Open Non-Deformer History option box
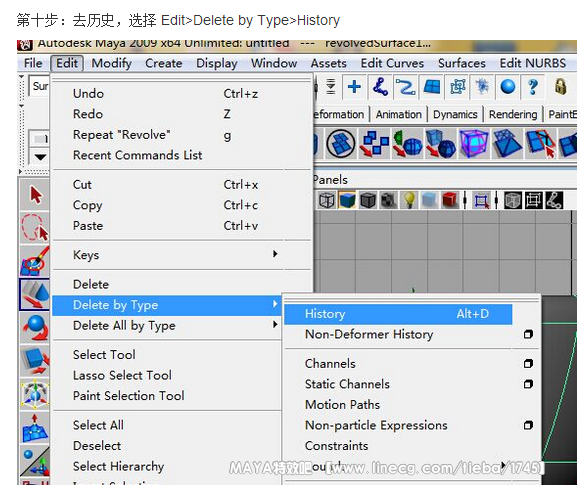The width and height of the screenshot is (579, 485). pyautogui.click(x=528, y=334)
